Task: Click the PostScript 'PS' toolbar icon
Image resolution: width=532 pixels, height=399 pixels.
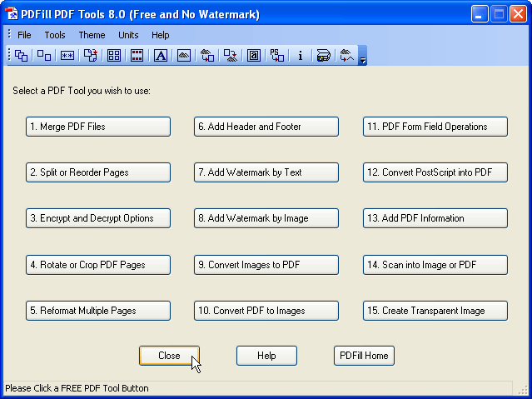Action: [x=277, y=56]
